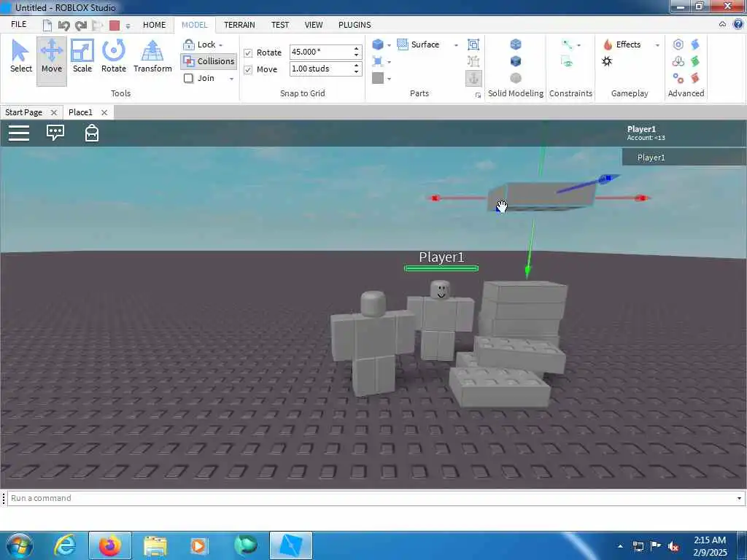
Task: Click the Run a command input
Action: [371, 498]
